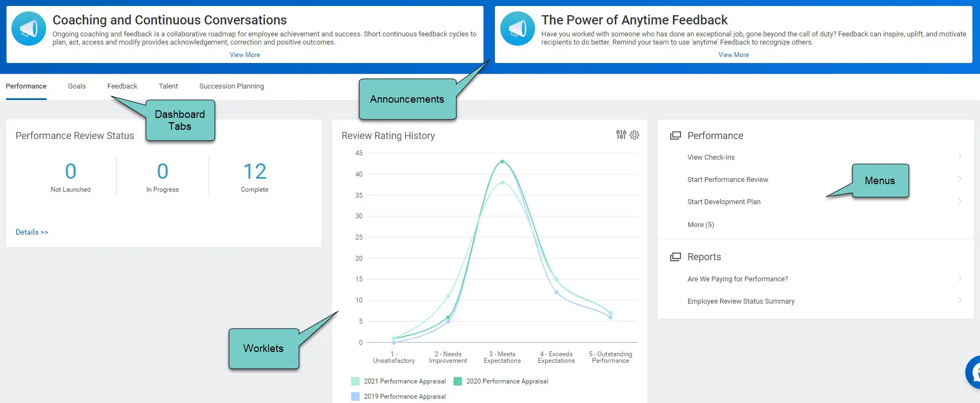Click the Performance menu section icon
Image resolution: width=980 pixels, height=403 pixels.
click(675, 136)
